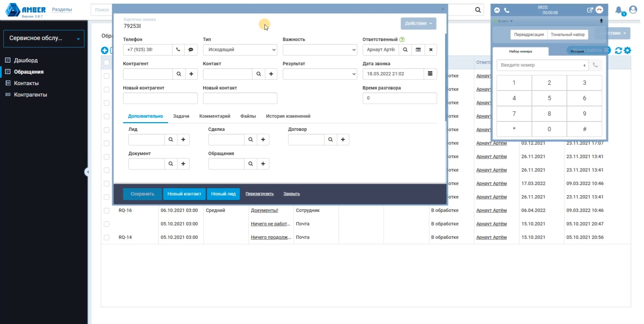Click the plus icon next to Договор
The image size is (644, 324).
click(x=343, y=140)
